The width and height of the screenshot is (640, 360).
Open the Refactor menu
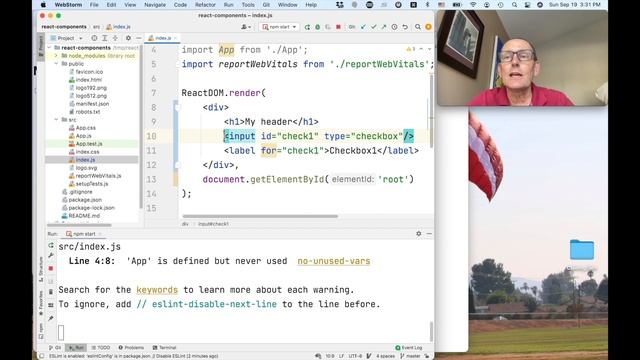[205, 5]
